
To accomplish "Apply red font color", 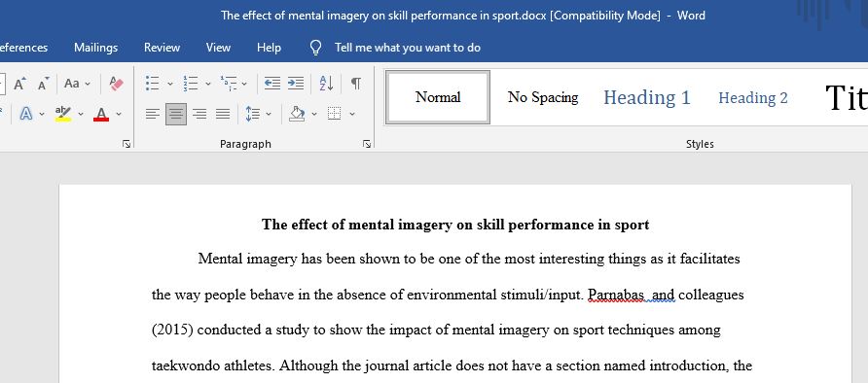I will coord(101,114).
